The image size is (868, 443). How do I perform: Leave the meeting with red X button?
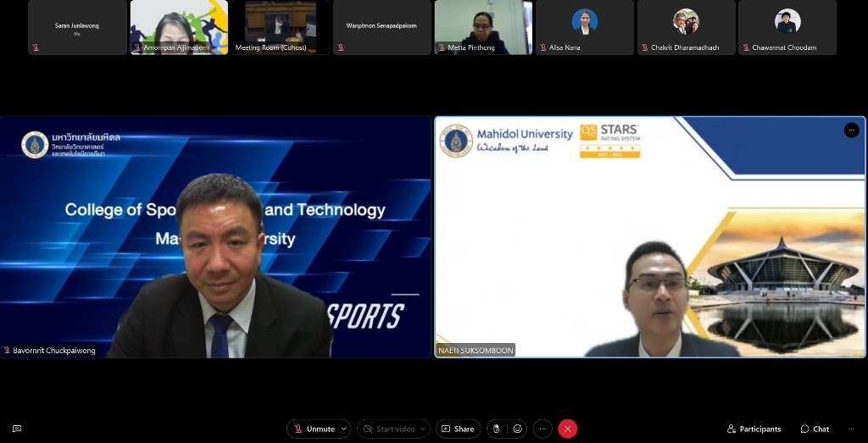[x=567, y=429]
